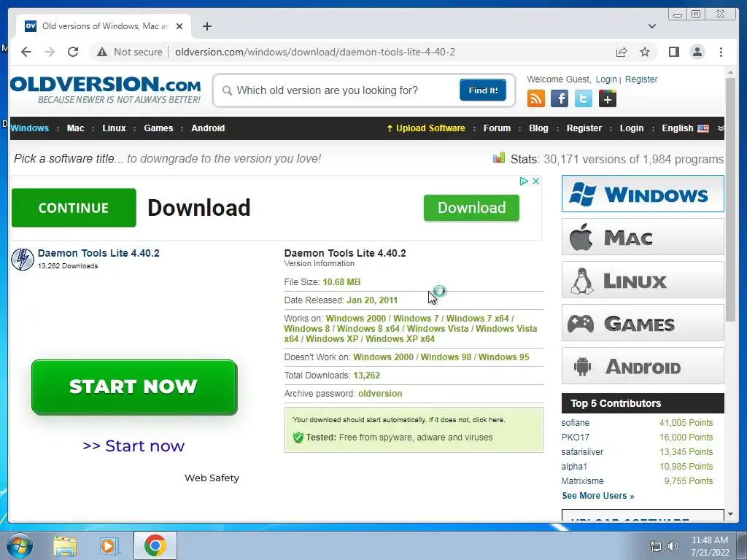Click the Mac category sidebar button
The image size is (747, 560).
[643, 237]
